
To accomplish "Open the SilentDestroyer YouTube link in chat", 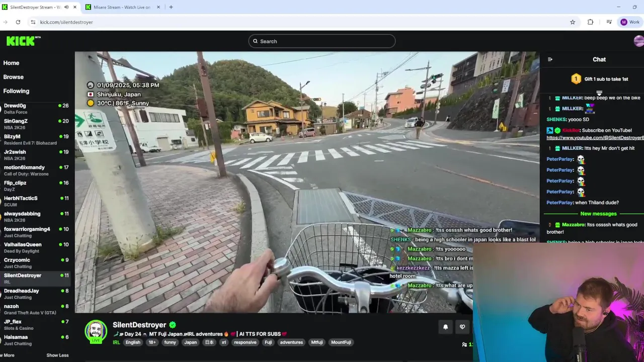I will 595,138.
